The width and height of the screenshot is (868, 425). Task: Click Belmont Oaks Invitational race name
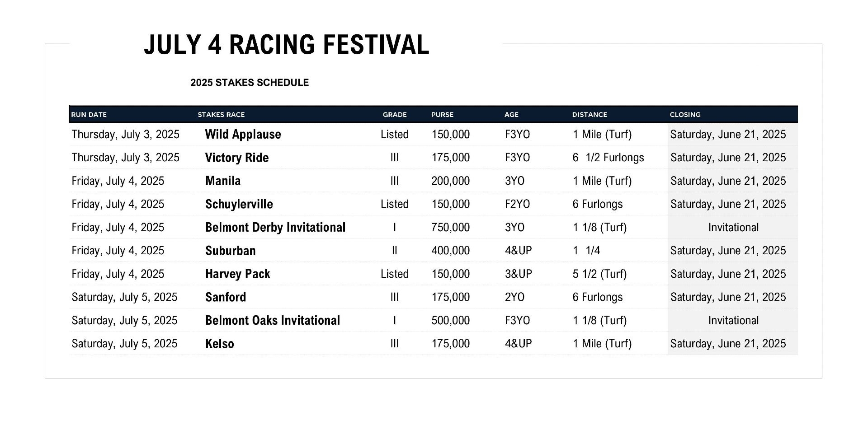coord(272,320)
